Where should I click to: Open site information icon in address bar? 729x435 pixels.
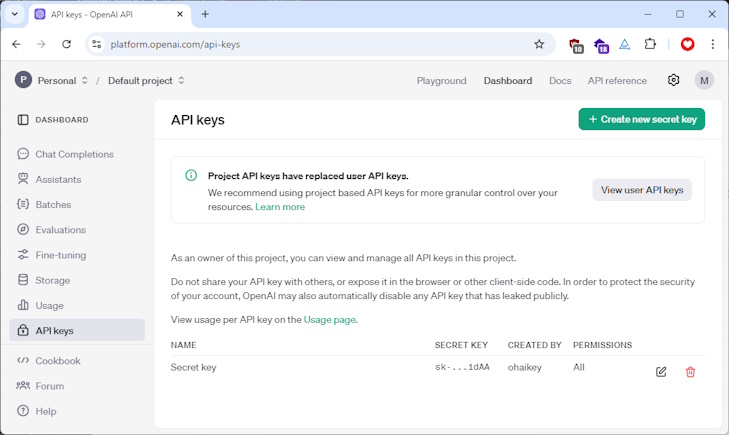[x=97, y=44]
